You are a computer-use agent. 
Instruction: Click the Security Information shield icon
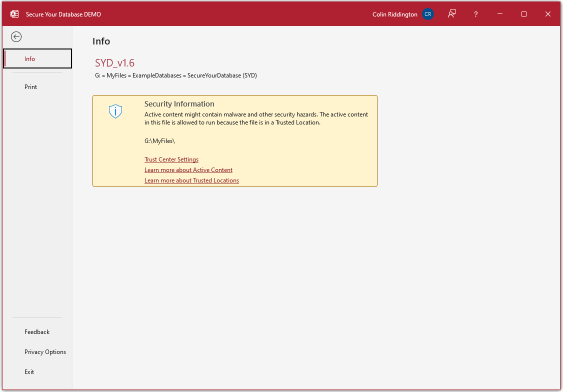115,111
